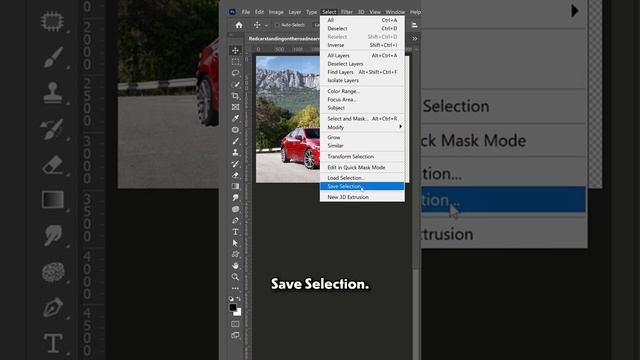The image size is (640, 360).
Task: Open the Layer menu
Action: (x=295, y=12)
